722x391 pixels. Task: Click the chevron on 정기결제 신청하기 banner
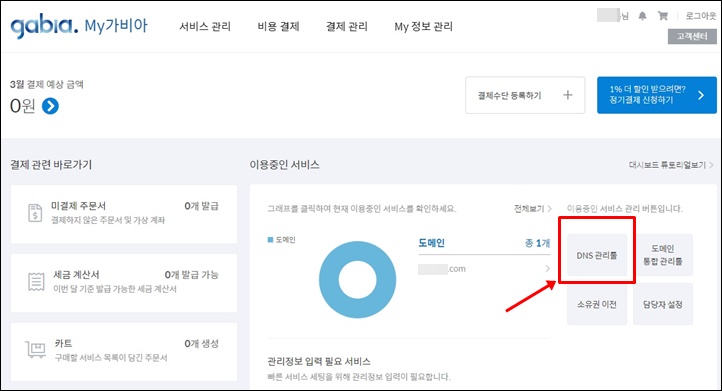701,95
